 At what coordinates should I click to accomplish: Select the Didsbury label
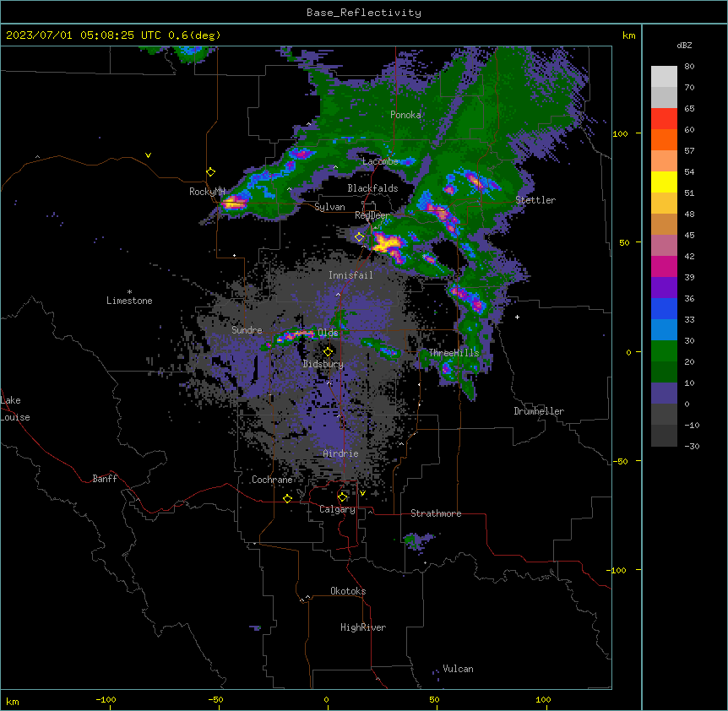323,364
